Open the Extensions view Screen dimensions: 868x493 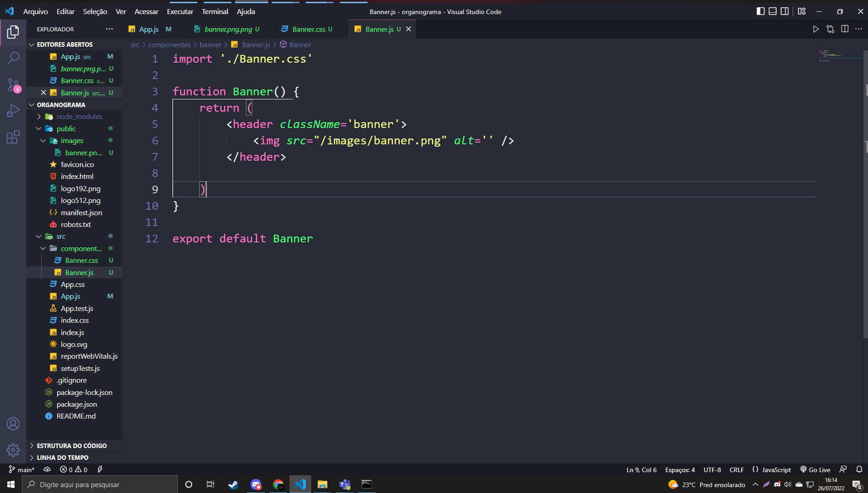click(13, 137)
